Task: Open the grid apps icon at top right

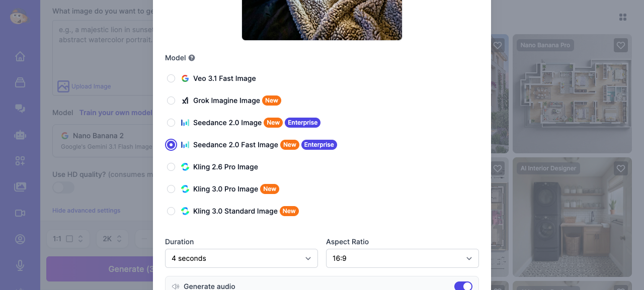Action: click(623, 17)
